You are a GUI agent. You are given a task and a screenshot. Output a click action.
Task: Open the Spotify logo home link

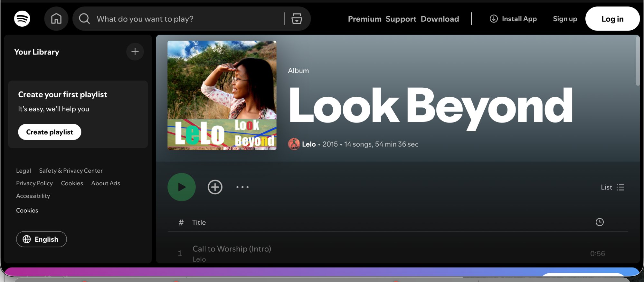click(x=22, y=19)
